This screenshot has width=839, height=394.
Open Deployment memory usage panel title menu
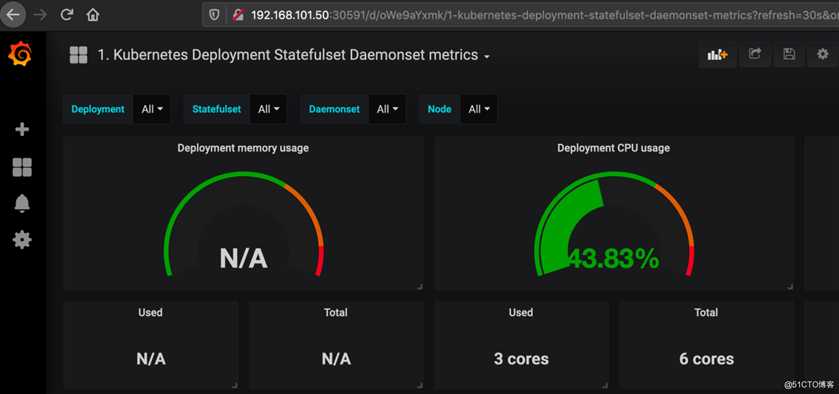pyautogui.click(x=243, y=148)
